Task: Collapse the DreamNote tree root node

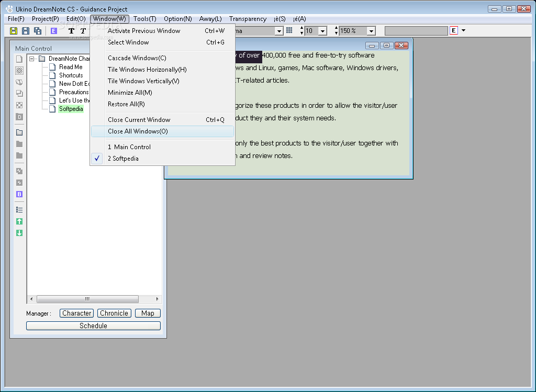Action: (32, 59)
